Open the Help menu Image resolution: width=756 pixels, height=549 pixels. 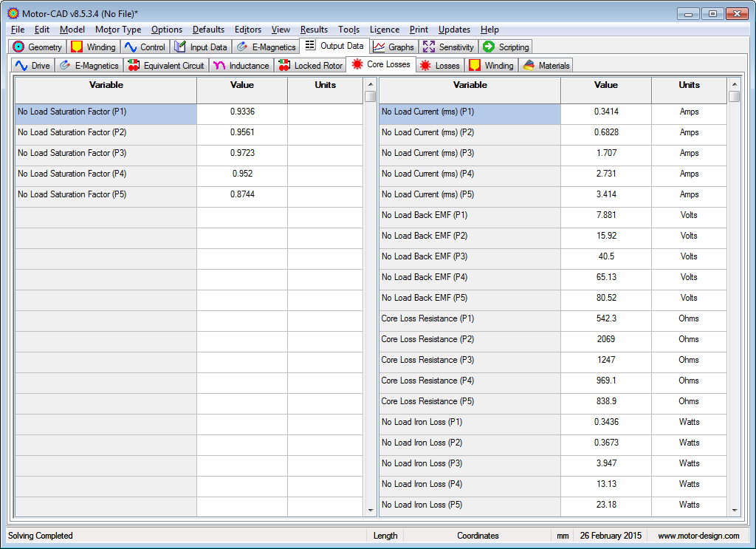coord(489,30)
